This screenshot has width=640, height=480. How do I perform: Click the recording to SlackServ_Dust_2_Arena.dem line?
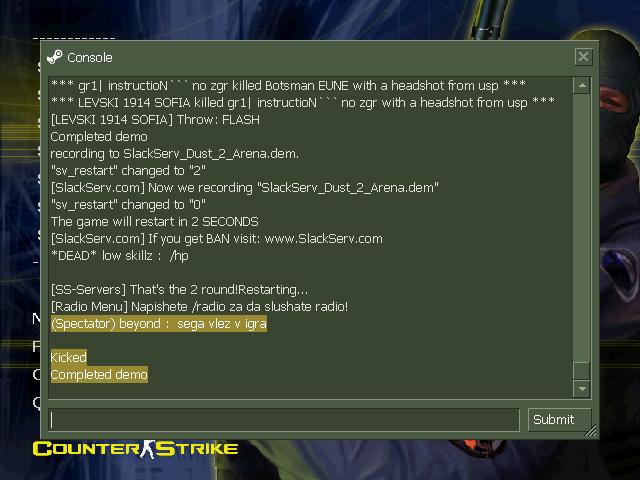175,154
